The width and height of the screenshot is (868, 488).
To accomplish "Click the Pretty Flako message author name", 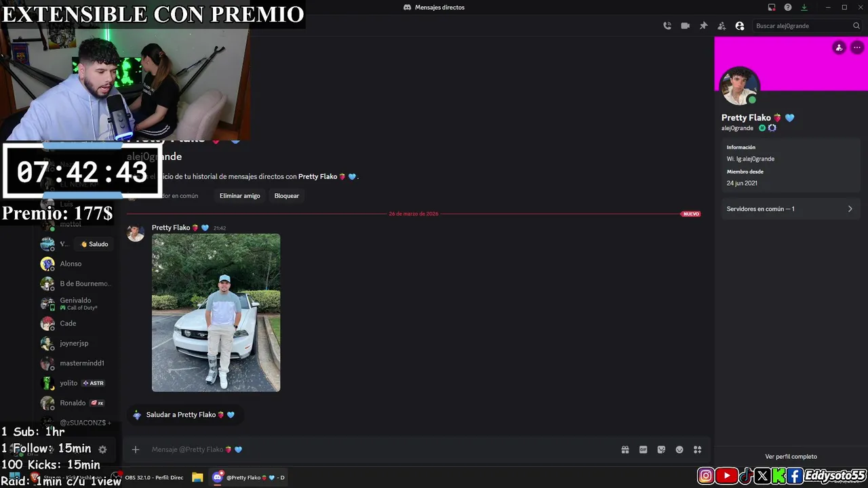I will tap(171, 228).
